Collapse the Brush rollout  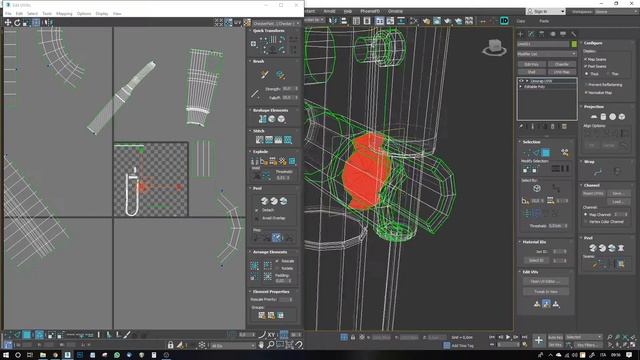click(x=250, y=61)
